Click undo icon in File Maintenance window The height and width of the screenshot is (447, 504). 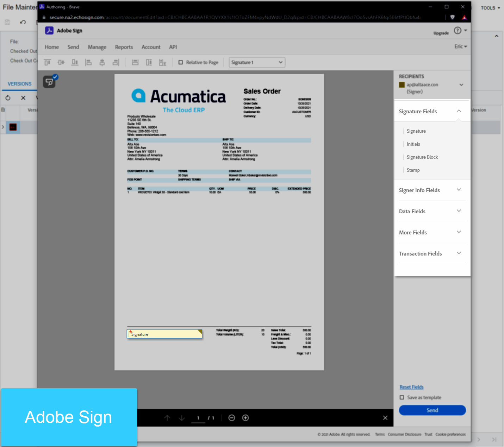click(x=23, y=22)
